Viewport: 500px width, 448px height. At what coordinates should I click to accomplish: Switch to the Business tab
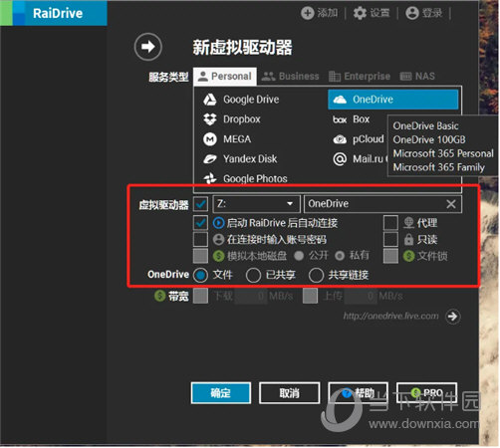(x=290, y=77)
